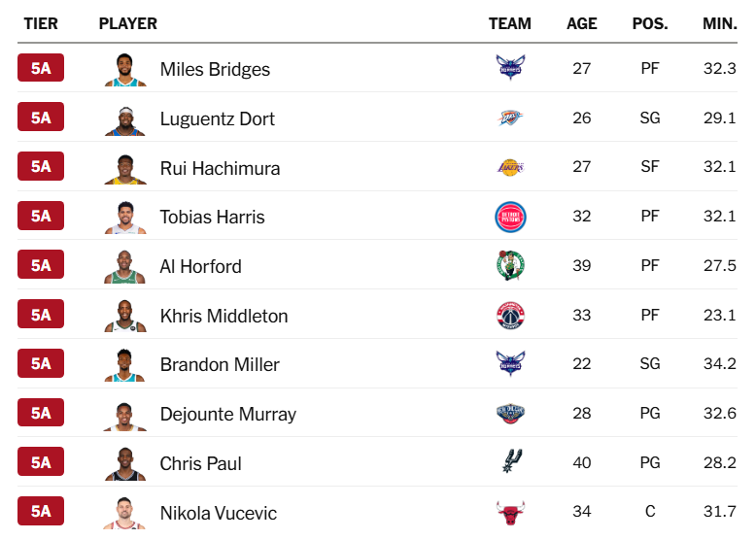Screen dimensions: 756x540
Task: Click the Detroit Pistons logo
Action: [509, 217]
